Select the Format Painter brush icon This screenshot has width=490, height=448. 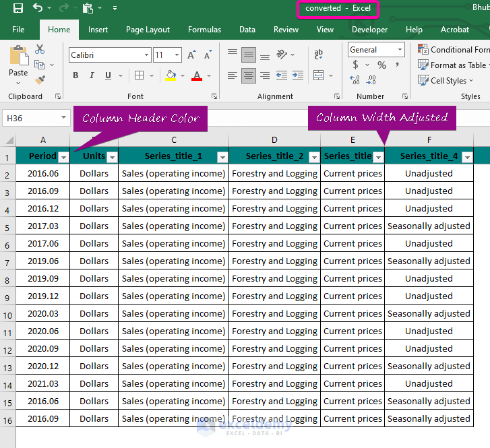point(40,79)
